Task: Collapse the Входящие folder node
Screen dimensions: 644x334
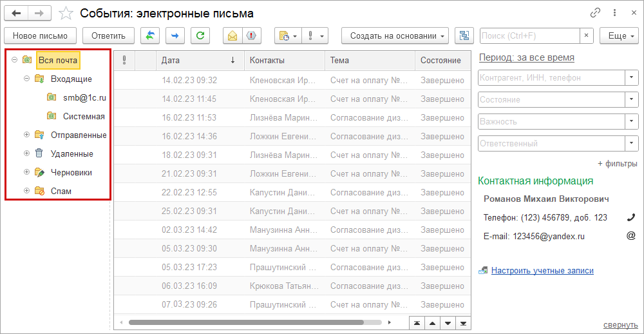Action: tap(26, 79)
